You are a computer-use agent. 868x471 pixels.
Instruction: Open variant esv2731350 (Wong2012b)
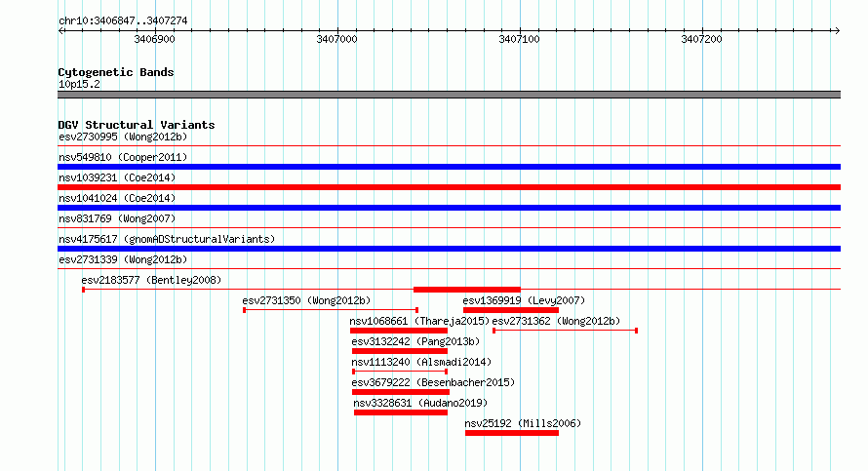[306, 300]
